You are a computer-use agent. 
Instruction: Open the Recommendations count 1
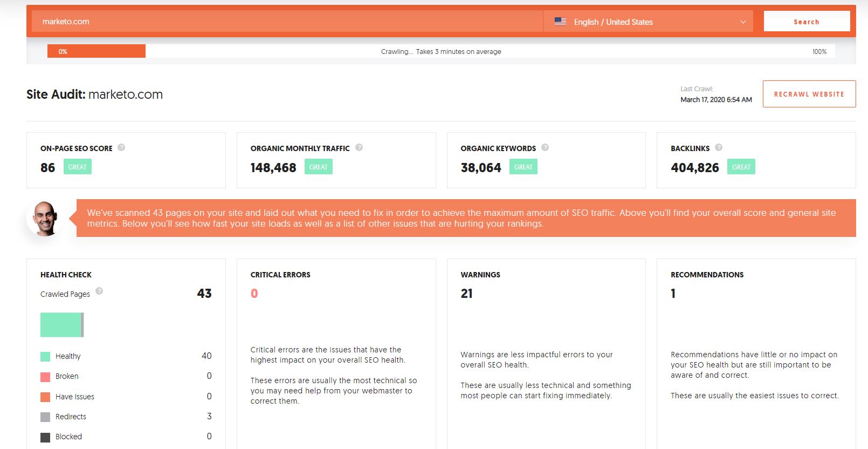[673, 294]
